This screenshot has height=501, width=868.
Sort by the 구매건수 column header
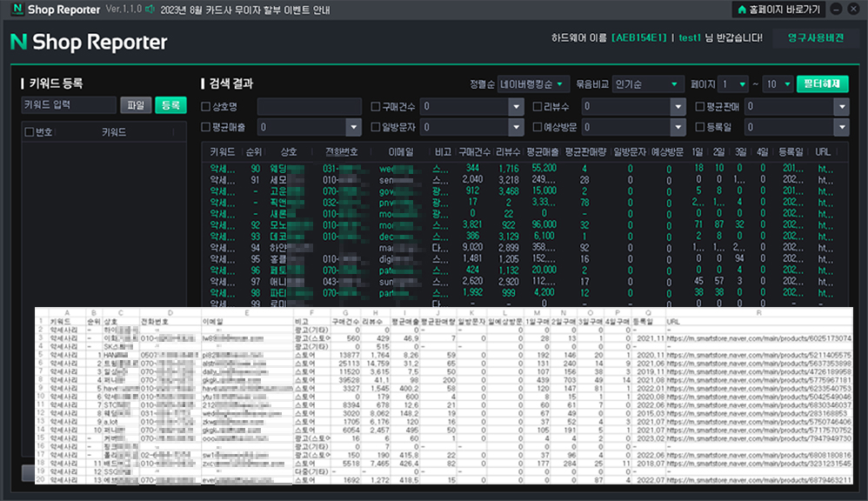474,151
